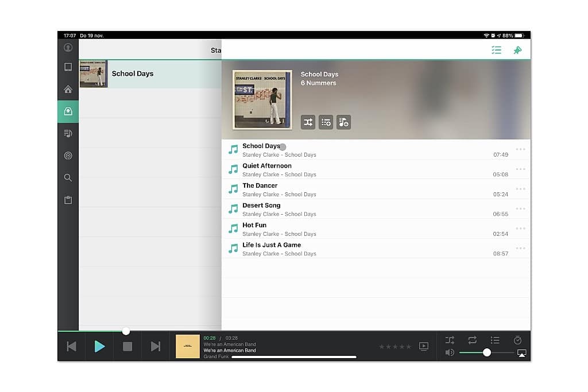
Task: Click the music note icon beside Quiet Afternoon
Action: tap(233, 169)
